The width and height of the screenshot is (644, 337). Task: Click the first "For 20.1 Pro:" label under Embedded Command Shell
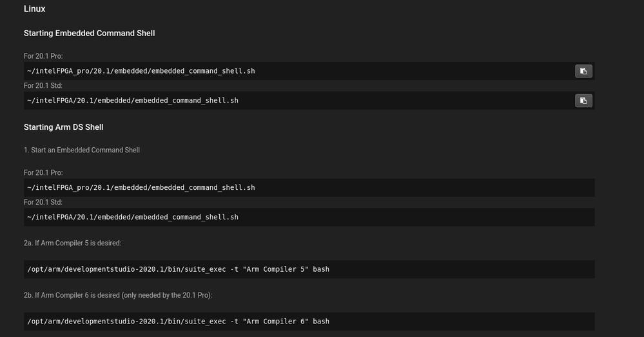43,56
